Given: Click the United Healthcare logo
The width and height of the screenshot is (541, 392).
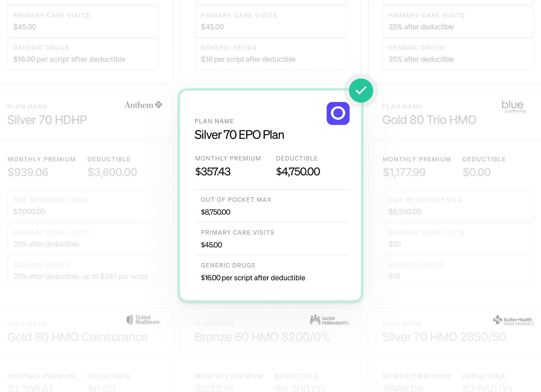Looking at the screenshot, I should point(143,320).
